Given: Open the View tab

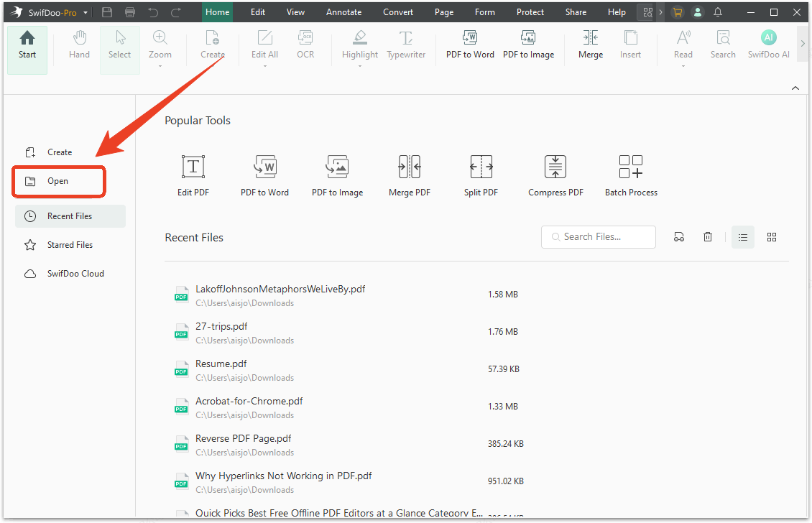Looking at the screenshot, I should 295,12.
